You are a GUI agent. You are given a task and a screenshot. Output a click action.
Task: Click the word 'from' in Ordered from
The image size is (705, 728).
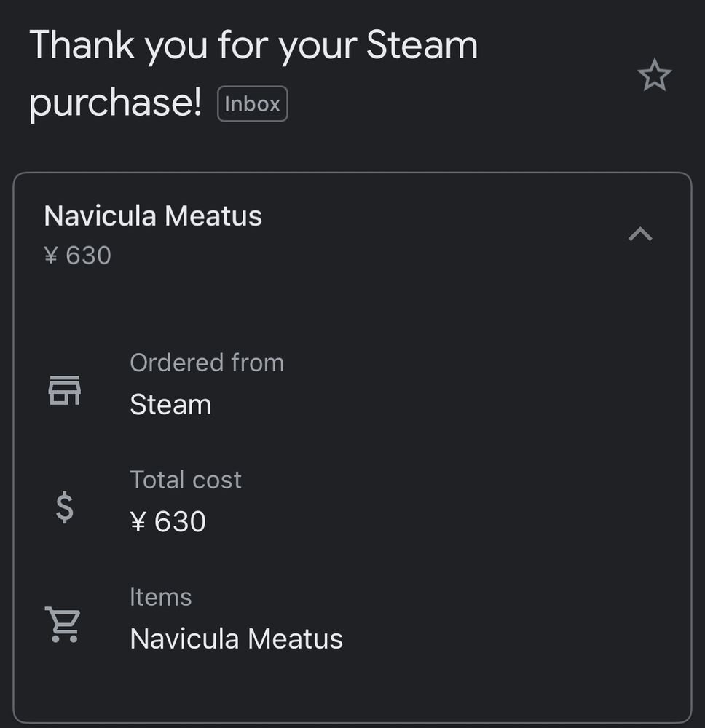pyautogui.click(x=257, y=363)
